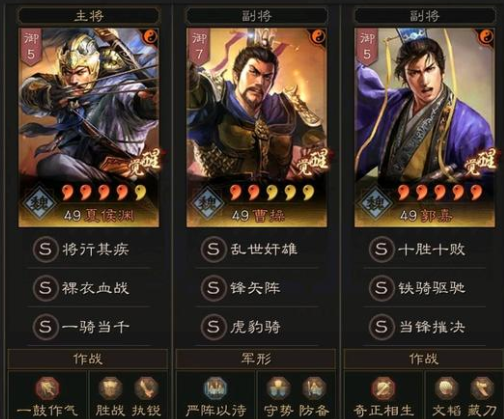Open the 乱世奸雄 skill entry
504x419 pixels.
point(257,249)
